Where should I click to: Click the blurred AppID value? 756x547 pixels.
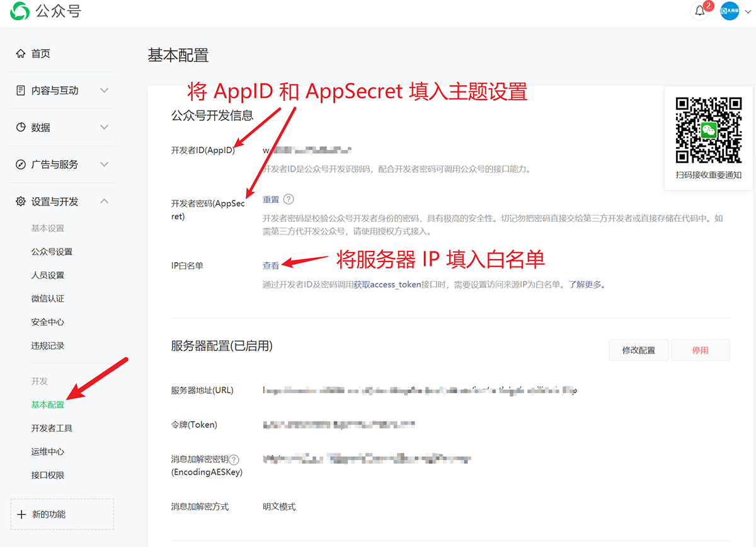(x=307, y=151)
